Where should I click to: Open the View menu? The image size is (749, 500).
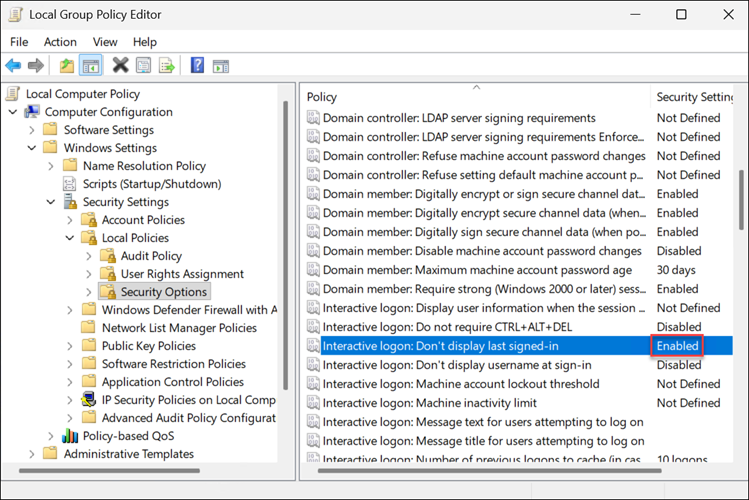(x=105, y=42)
